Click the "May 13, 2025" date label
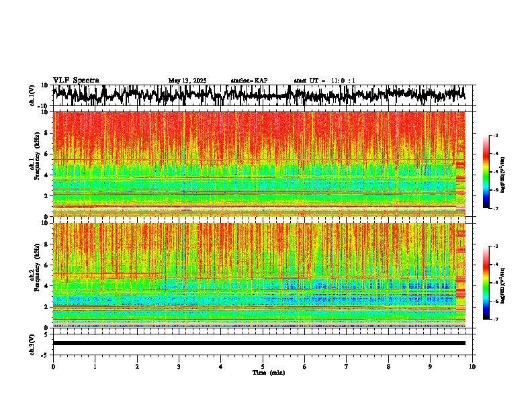Viewport: 532px width, 411px height. coord(187,81)
